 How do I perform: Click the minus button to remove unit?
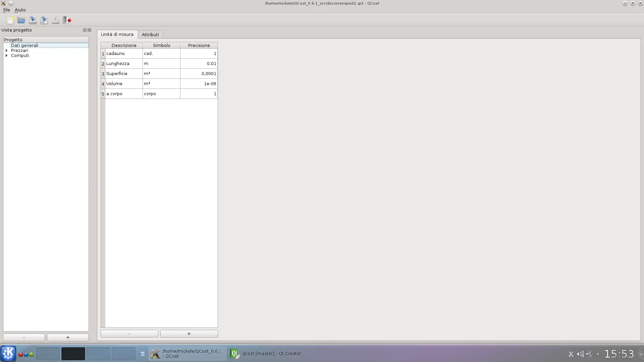(x=129, y=333)
